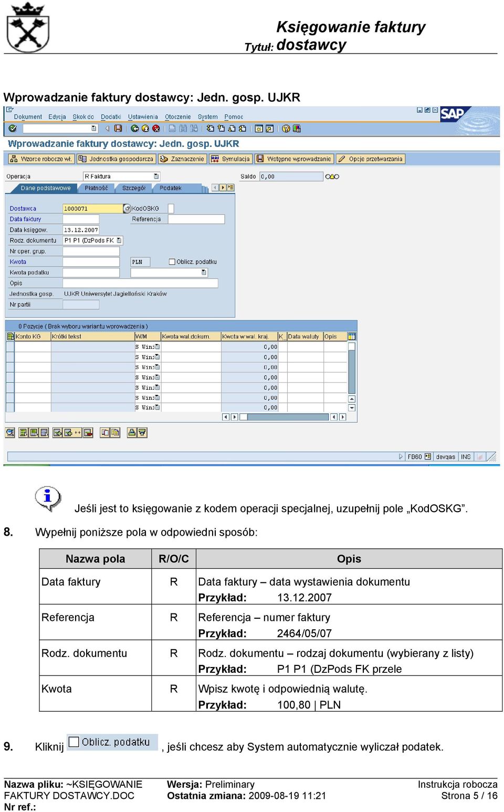Click the session menu icon at window top-left
Screen dimensions: 504x812
[x=9, y=110]
